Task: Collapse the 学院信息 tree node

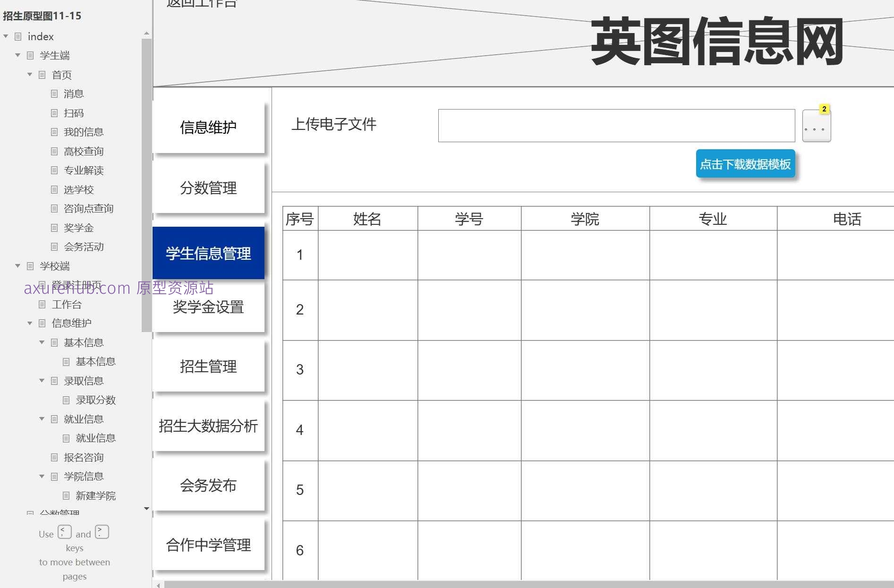Action: tap(41, 476)
